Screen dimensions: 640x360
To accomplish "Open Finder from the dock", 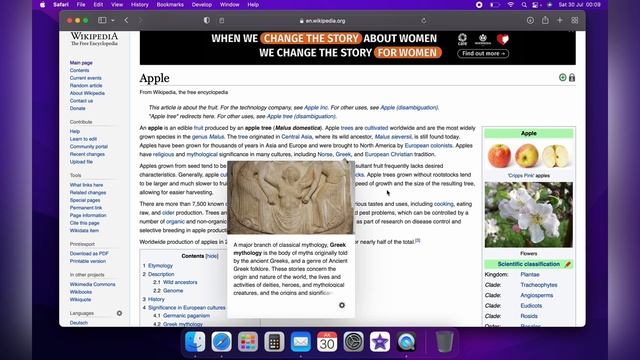I will coord(195,342).
